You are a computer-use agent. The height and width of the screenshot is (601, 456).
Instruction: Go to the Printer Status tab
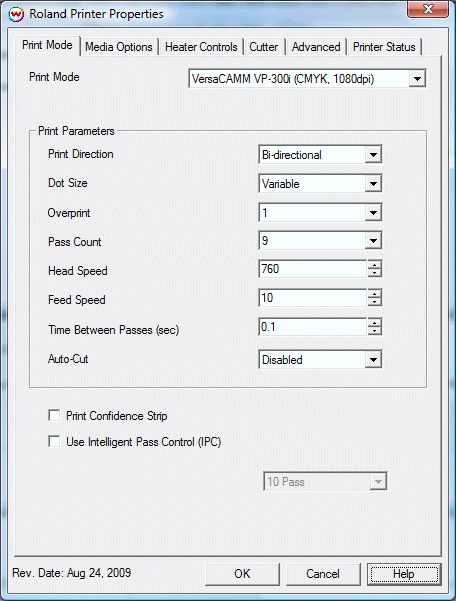(x=384, y=47)
